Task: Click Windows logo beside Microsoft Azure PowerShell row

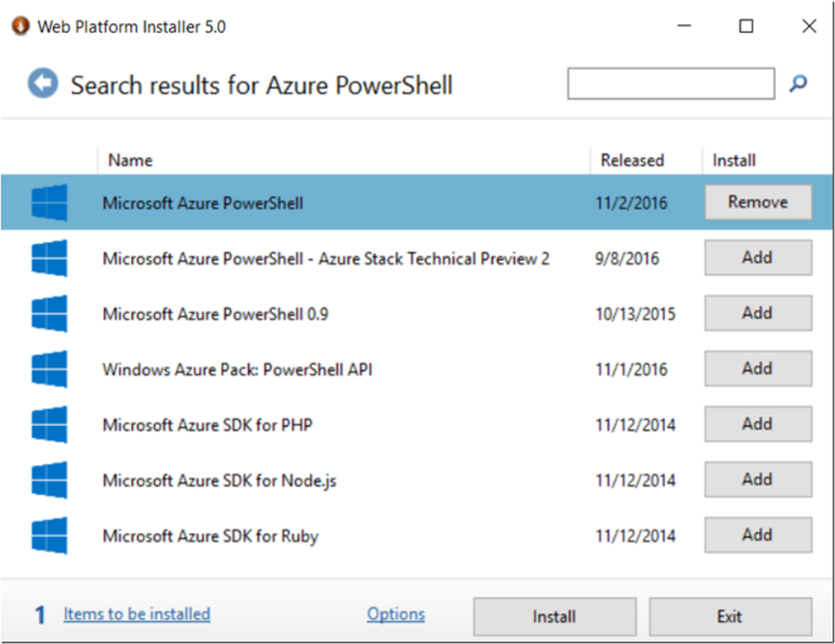Action: click(50, 203)
